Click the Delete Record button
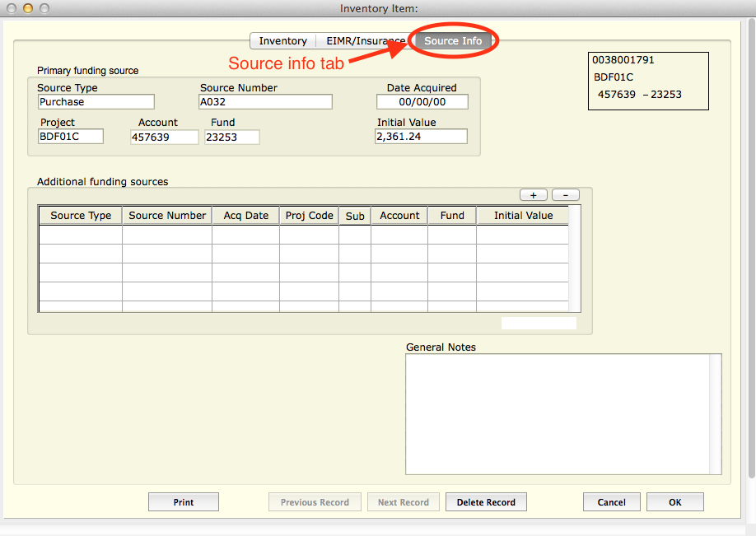Viewport: 756px width, 536px height. [x=486, y=502]
